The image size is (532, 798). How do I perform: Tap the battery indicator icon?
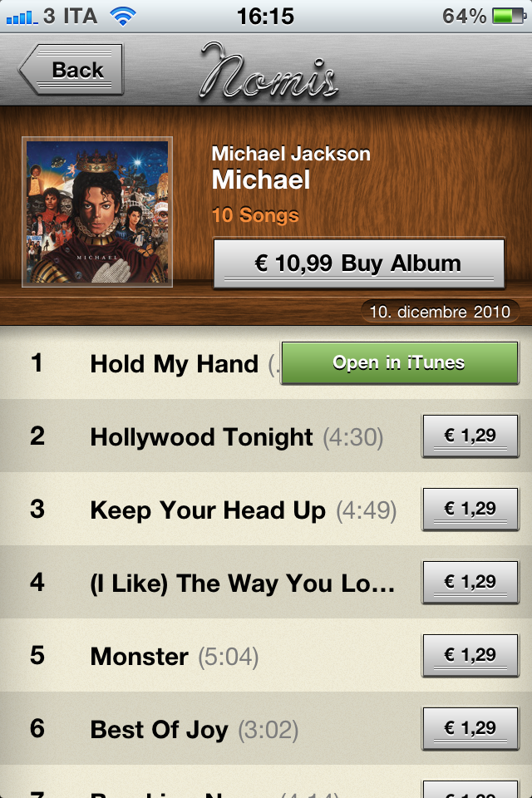click(509, 16)
